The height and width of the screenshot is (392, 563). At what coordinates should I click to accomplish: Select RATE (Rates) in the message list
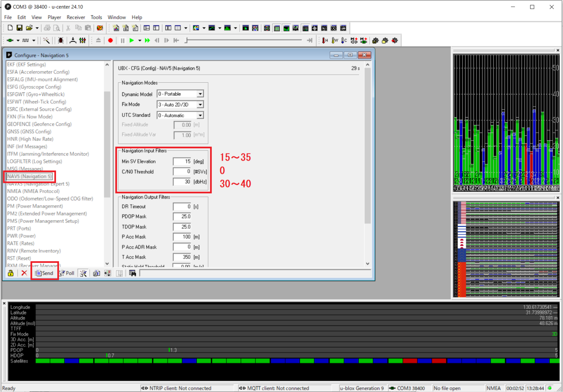click(x=21, y=243)
